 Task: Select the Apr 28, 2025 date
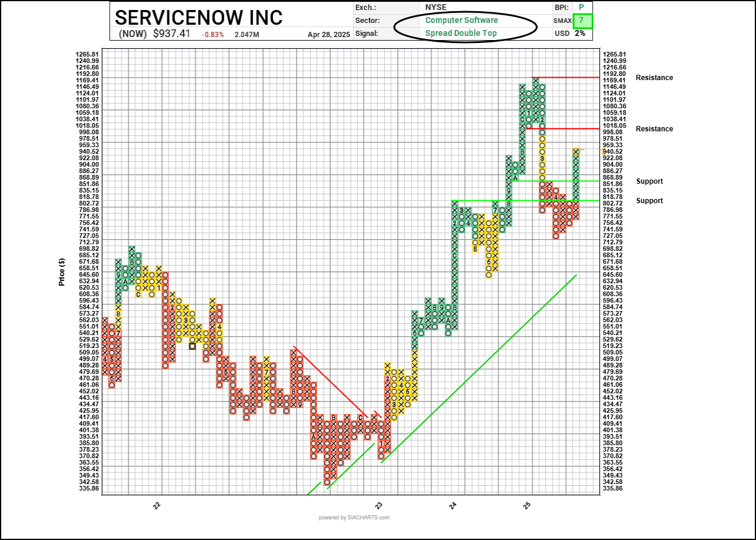329,35
